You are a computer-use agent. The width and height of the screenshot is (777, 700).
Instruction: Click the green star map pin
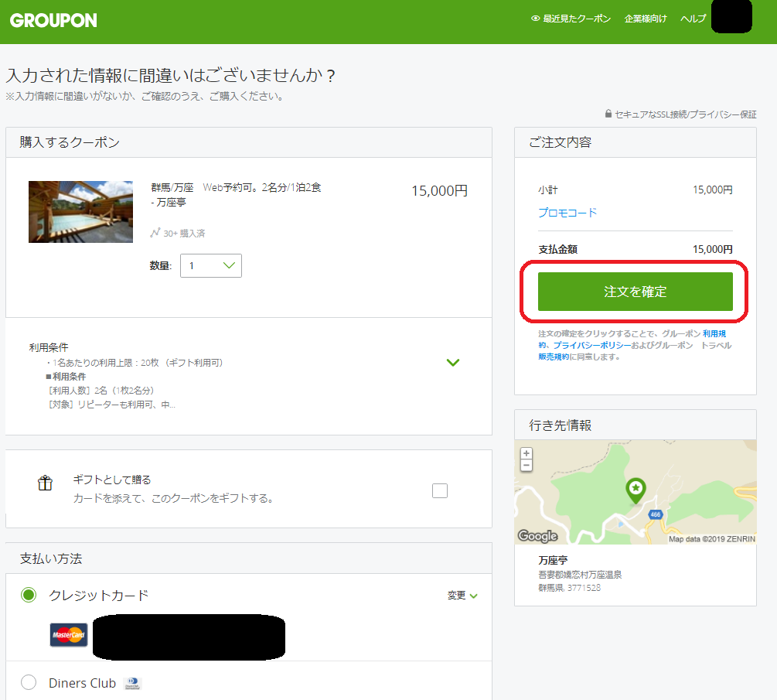636,491
